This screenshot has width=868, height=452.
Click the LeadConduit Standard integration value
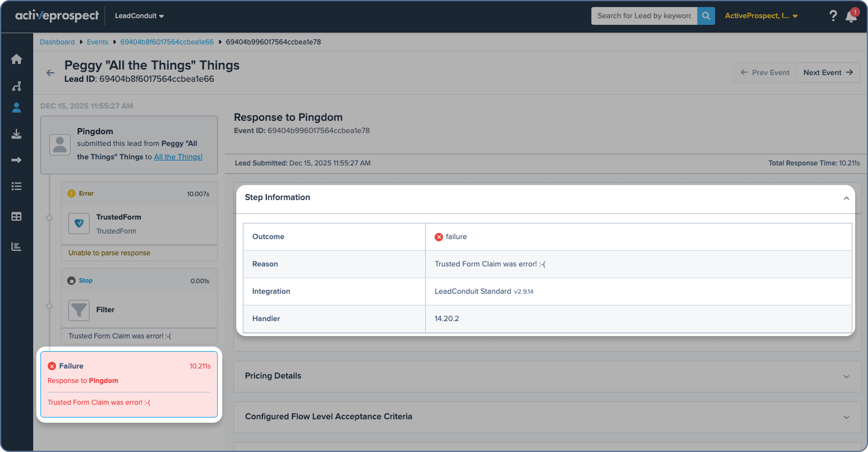coord(484,292)
